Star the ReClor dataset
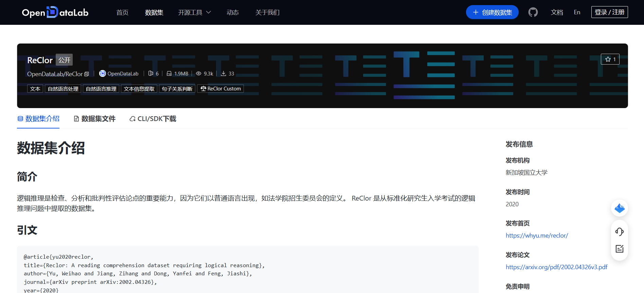 [610, 59]
